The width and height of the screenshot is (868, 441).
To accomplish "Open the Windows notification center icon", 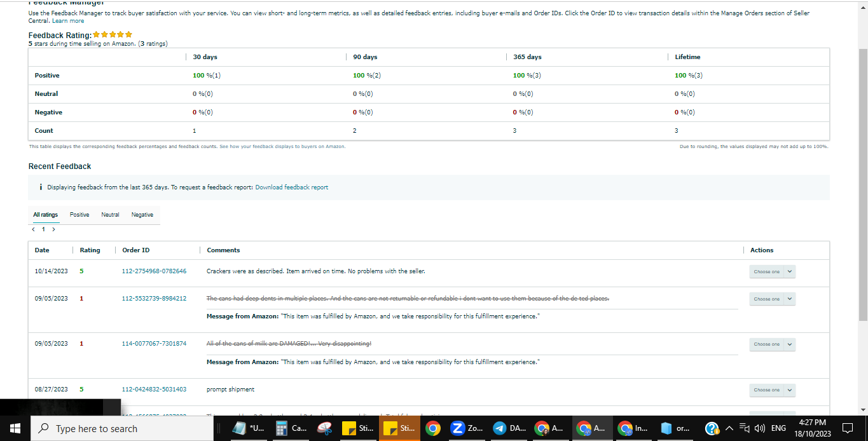I will click(847, 428).
